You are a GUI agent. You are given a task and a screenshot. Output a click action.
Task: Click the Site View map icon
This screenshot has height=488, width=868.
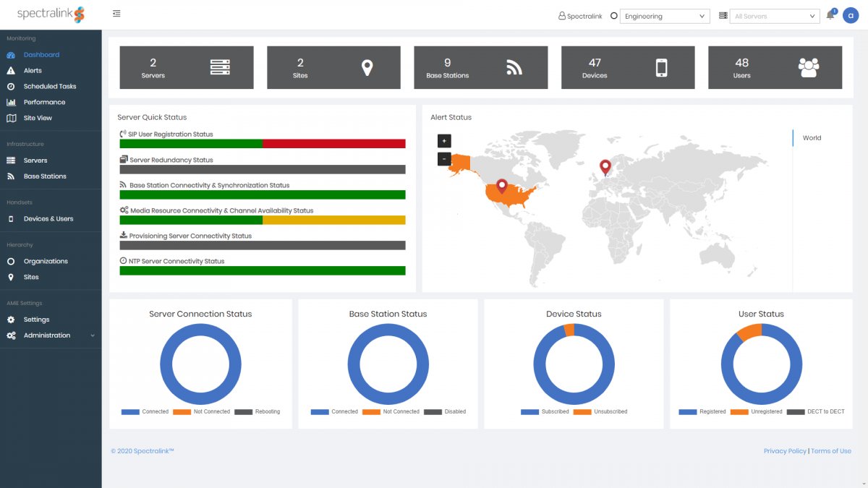tap(10, 117)
